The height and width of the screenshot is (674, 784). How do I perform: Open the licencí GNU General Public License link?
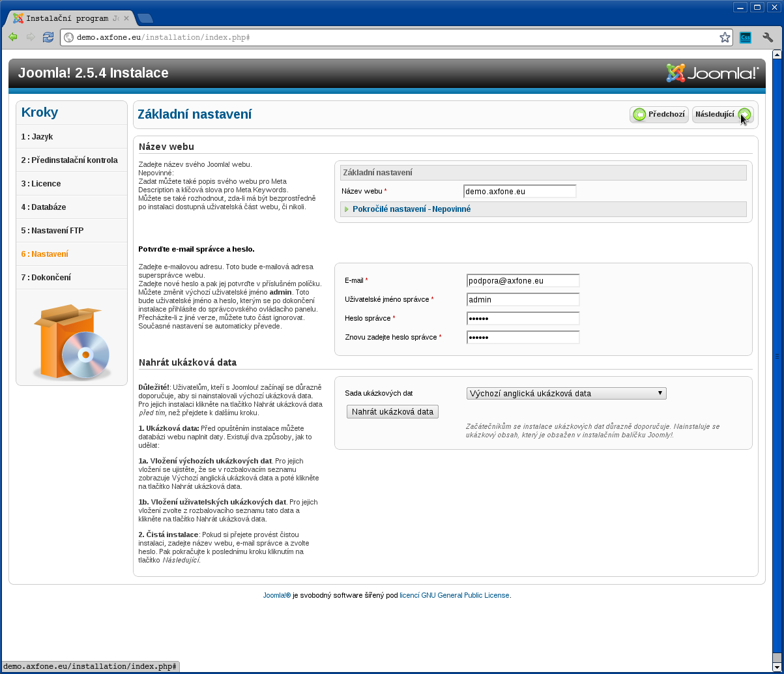454,595
